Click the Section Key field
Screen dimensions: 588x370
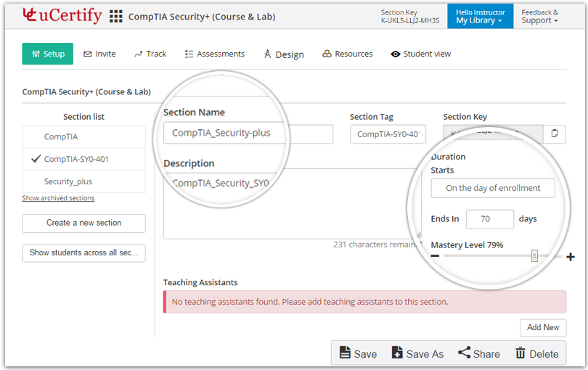493,133
